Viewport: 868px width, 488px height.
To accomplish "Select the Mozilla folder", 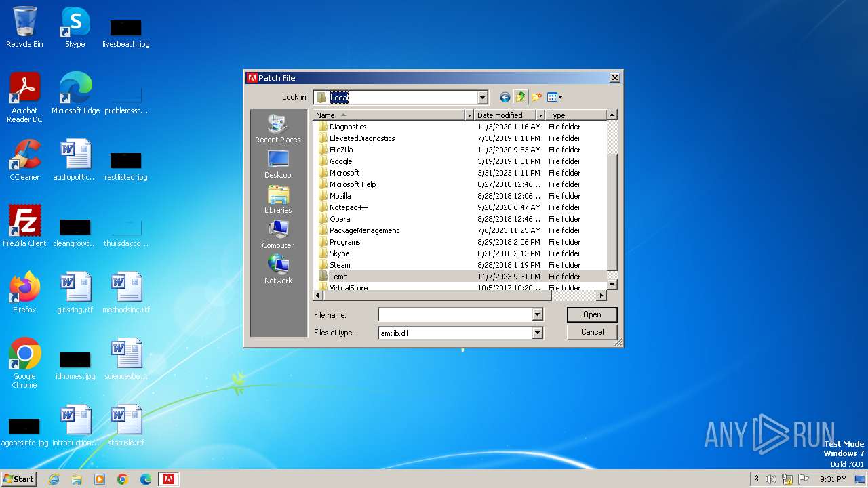I will coord(340,196).
